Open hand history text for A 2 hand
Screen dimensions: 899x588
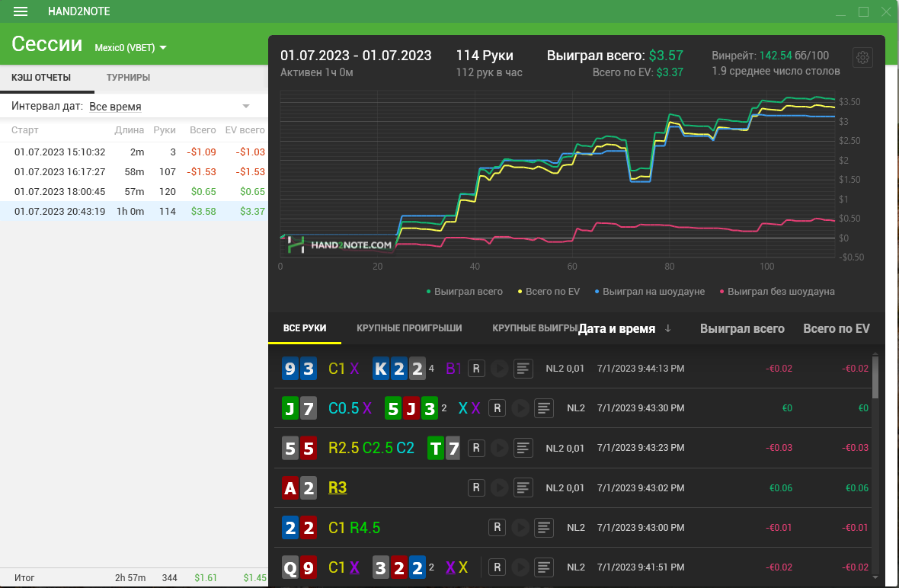point(523,487)
